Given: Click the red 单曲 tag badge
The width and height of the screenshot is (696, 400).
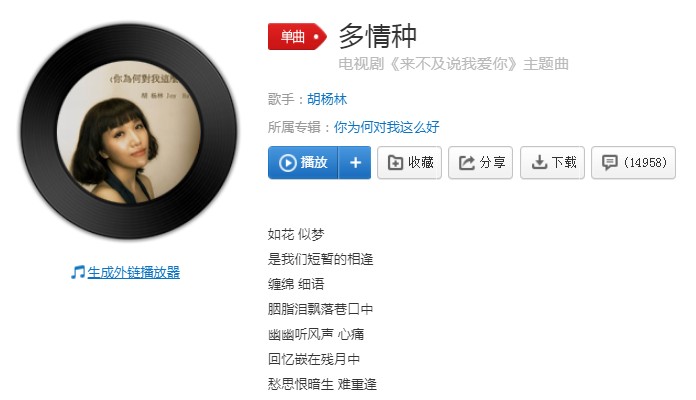Looking at the screenshot, I should click(x=297, y=36).
